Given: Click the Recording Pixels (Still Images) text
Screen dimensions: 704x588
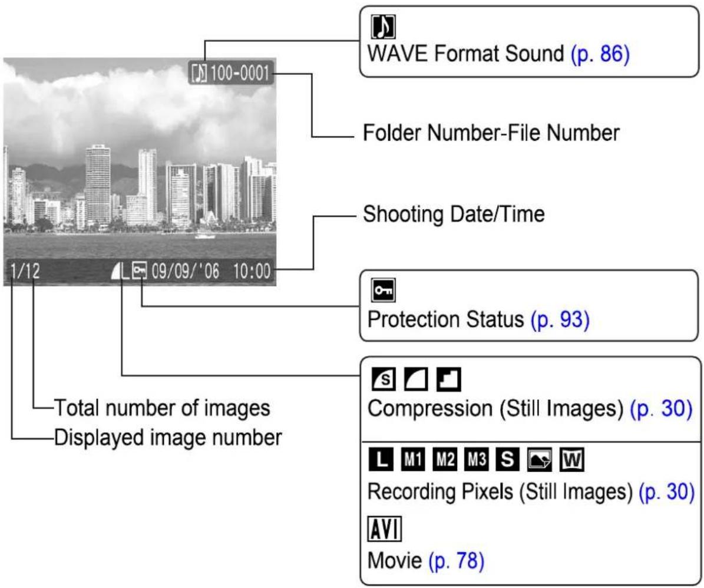Looking at the screenshot, I should click(500, 491).
